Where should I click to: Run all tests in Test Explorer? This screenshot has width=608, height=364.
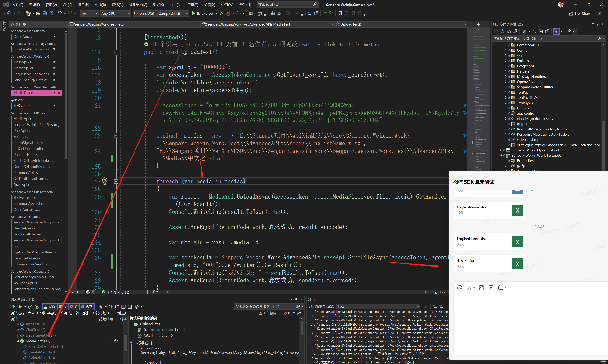click(13, 307)
